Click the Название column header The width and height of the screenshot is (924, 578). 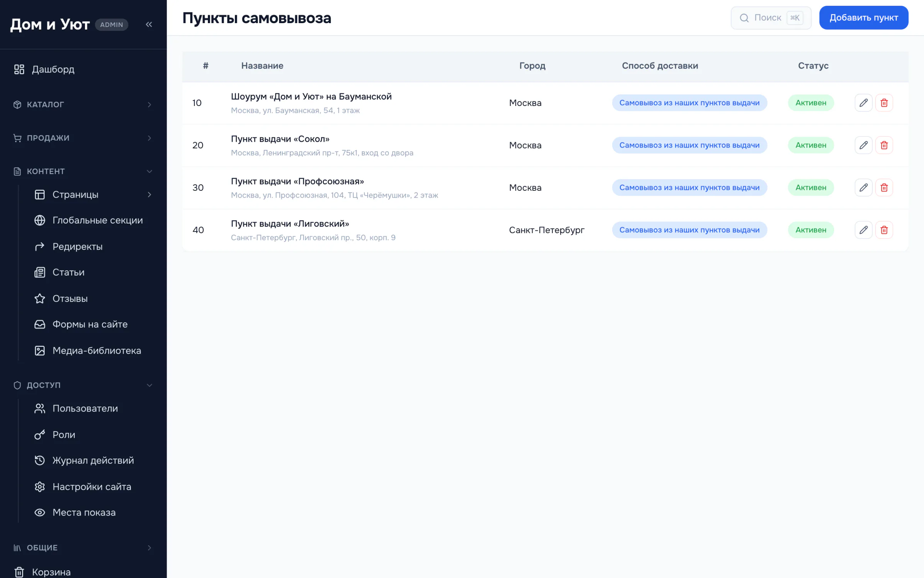[262, 66]
